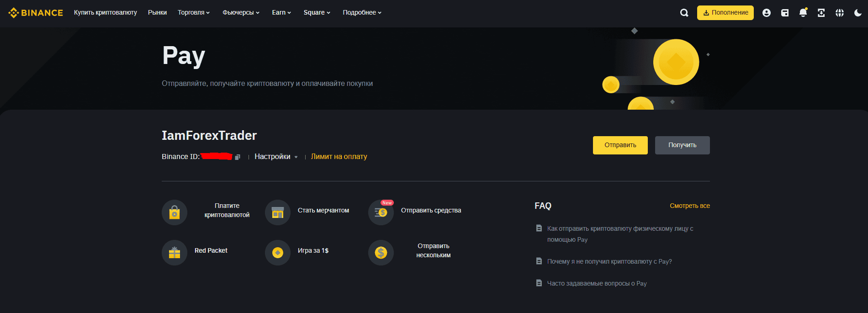The width and height of the screenshot is (868, 313).
Task: Click the yellow Отправить button
Action: pyautogui.click(x=620, y=145)
